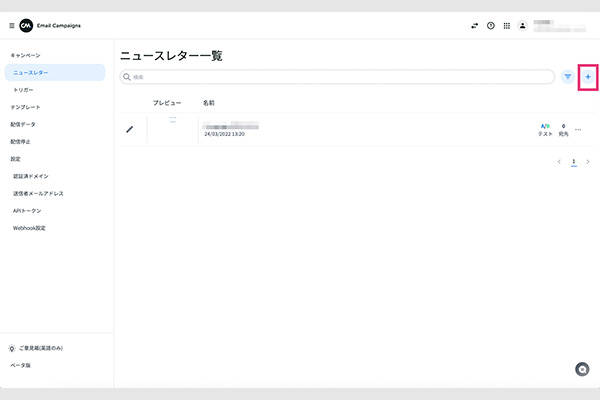Click the switch arrows icon in header

tap(474, 26)
